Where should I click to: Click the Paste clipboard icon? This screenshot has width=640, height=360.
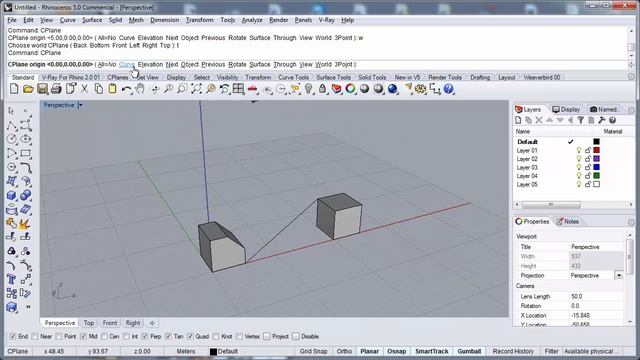point(112,89)
